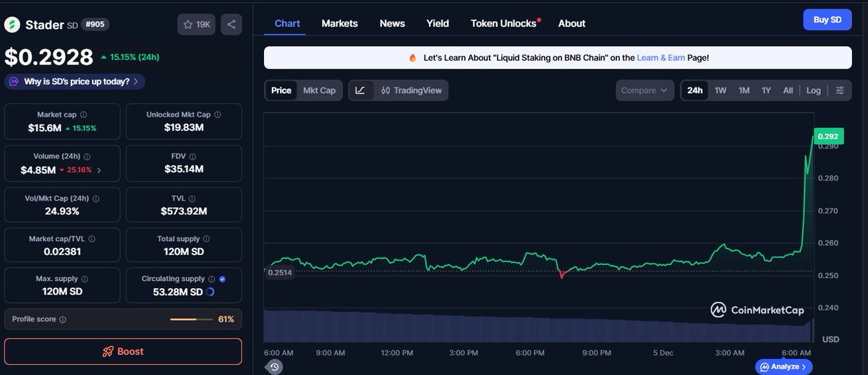868x375 pixels.
Task: Add Stader to watchlist star button
Action: click(x=197, y=25)
